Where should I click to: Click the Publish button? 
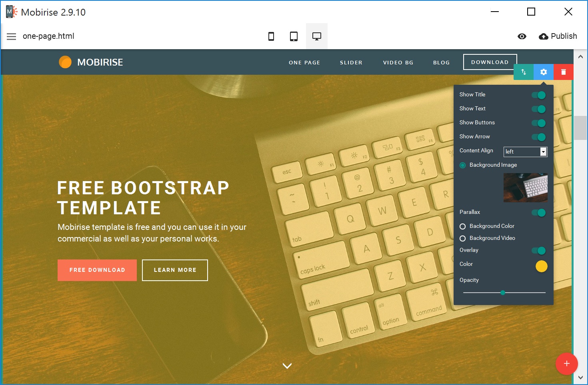pyautogui.click(x=558, y=36)
